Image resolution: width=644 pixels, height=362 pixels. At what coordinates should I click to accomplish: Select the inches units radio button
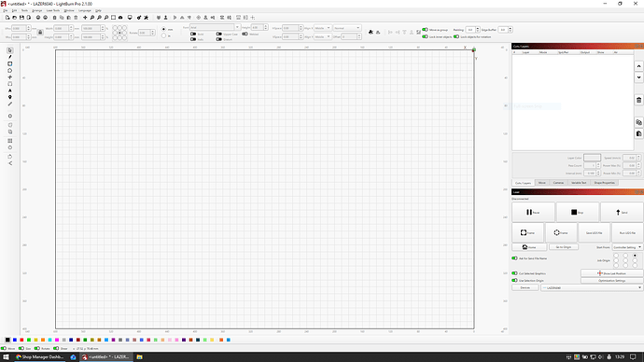[x=163, y=35]
